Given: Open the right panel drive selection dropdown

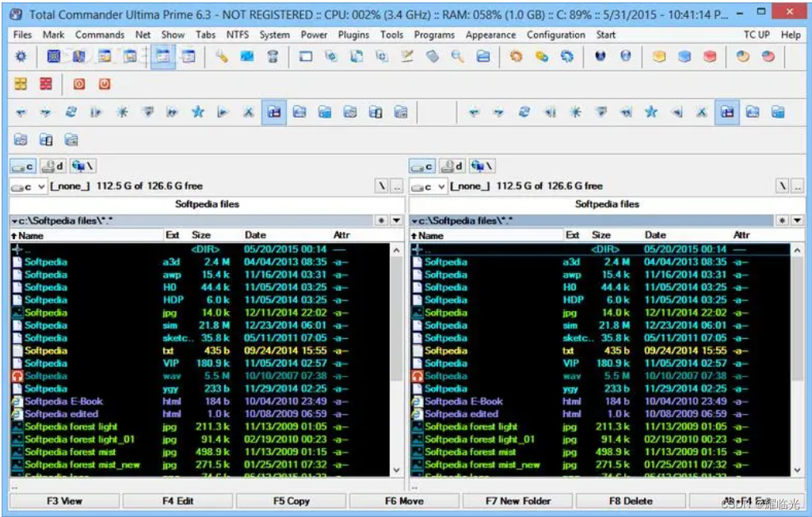Looking at the screenshot, I should (429, 186).
